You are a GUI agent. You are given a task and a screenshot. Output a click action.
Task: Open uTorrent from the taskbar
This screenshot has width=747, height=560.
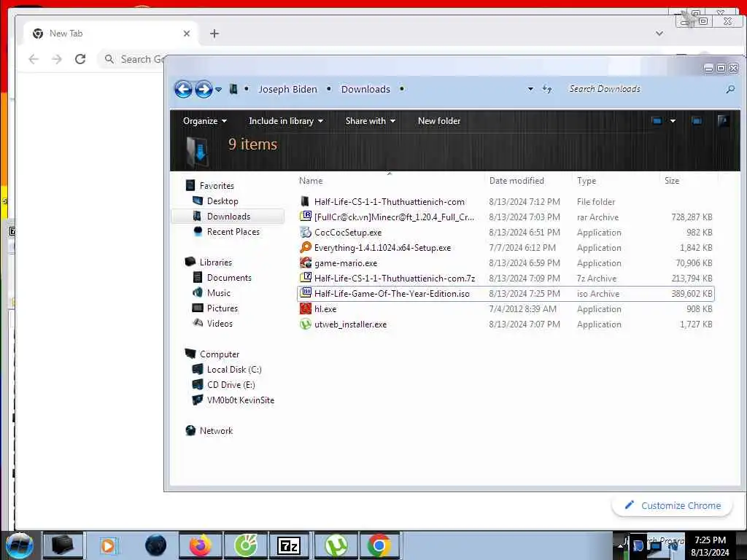pos(336,545)
